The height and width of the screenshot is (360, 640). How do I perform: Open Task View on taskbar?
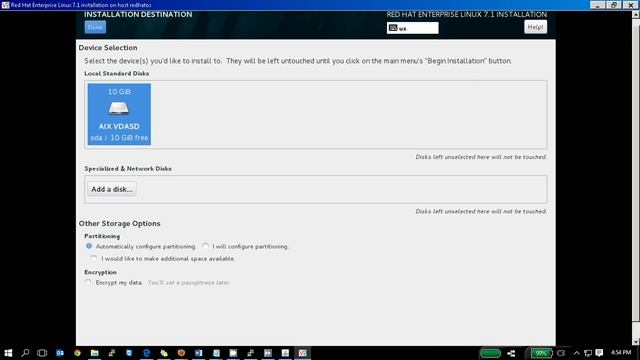[42, 353]
